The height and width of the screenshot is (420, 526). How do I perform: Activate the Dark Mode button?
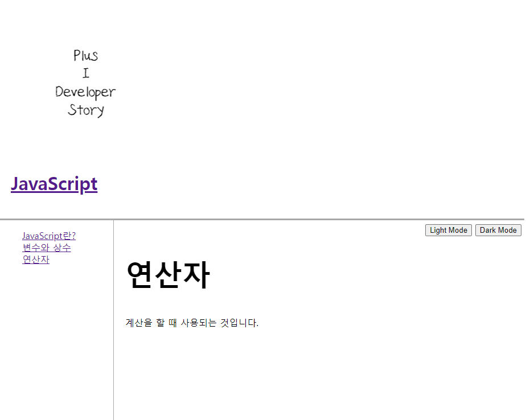point(498,230)
